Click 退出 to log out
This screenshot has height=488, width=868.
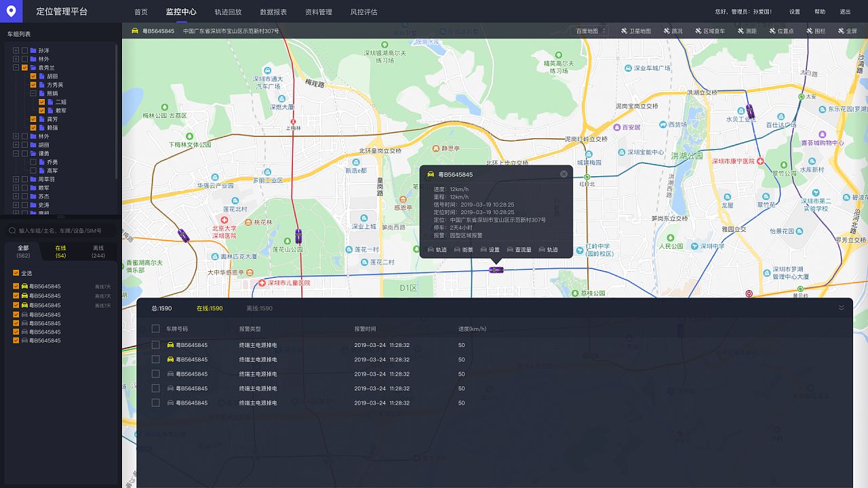[x=845, y=12]
